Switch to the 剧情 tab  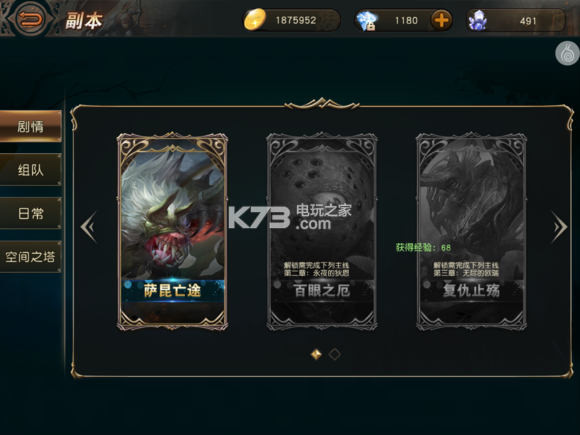(x=30, y=127)
